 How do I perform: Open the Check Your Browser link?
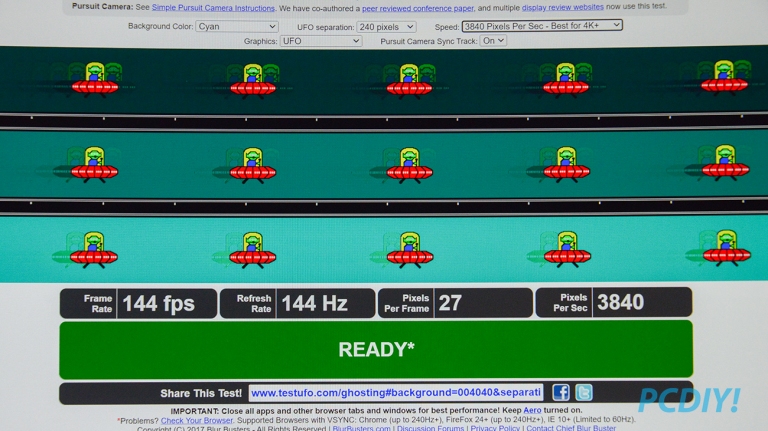(197, 420)
